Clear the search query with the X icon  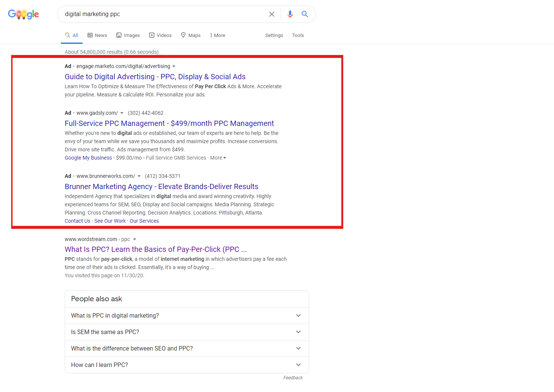(x=272, y=14)
